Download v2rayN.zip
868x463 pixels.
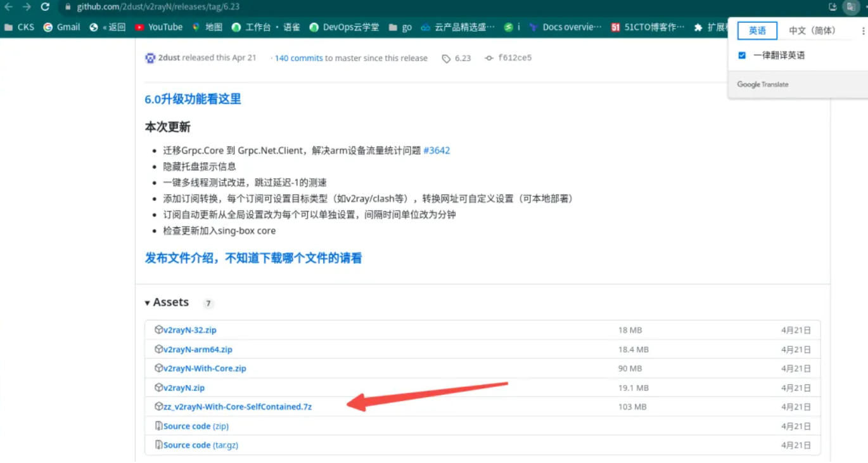184,388
